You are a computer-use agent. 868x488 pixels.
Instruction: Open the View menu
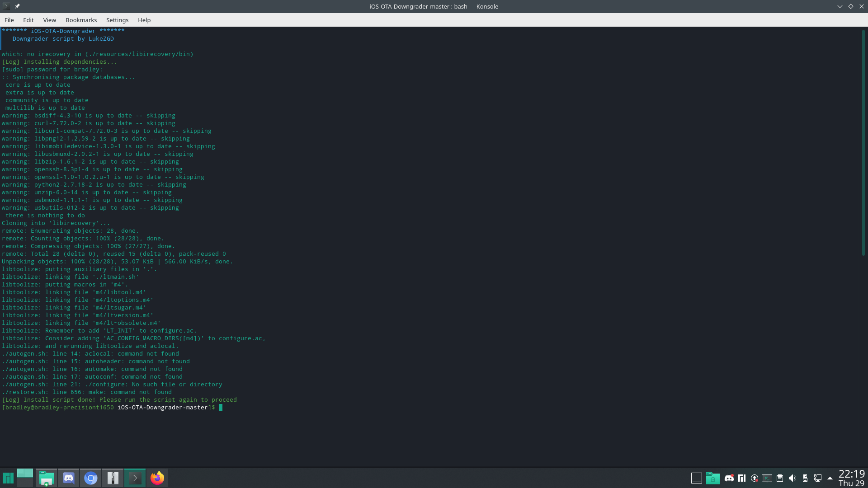coord(49,20)
